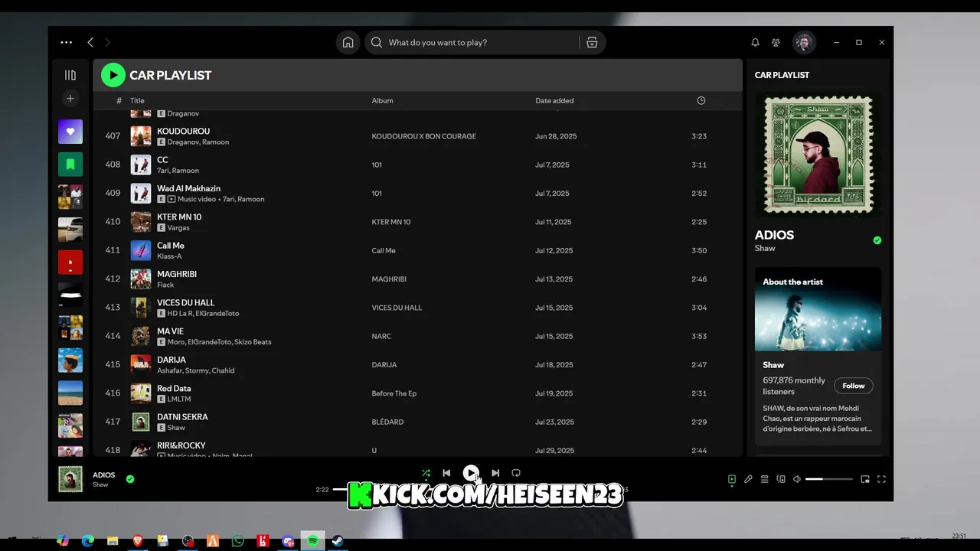This screenshot has width=980, height=551.
Task: Toggle shuffle
Action: (426, 473)
